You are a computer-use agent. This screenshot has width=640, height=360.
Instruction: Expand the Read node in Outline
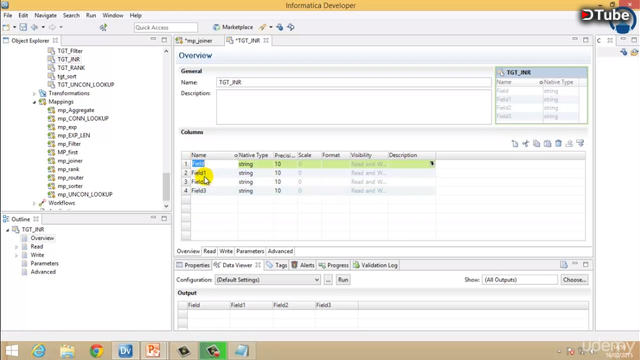[x=16, y=247]
